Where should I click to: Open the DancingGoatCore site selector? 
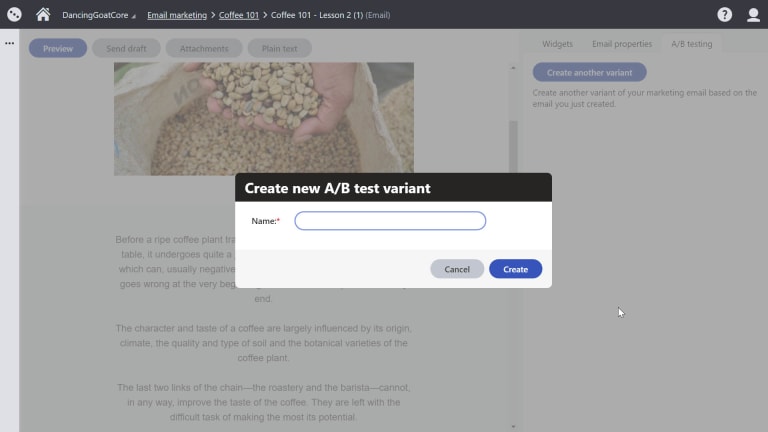[x=98, y=15]
